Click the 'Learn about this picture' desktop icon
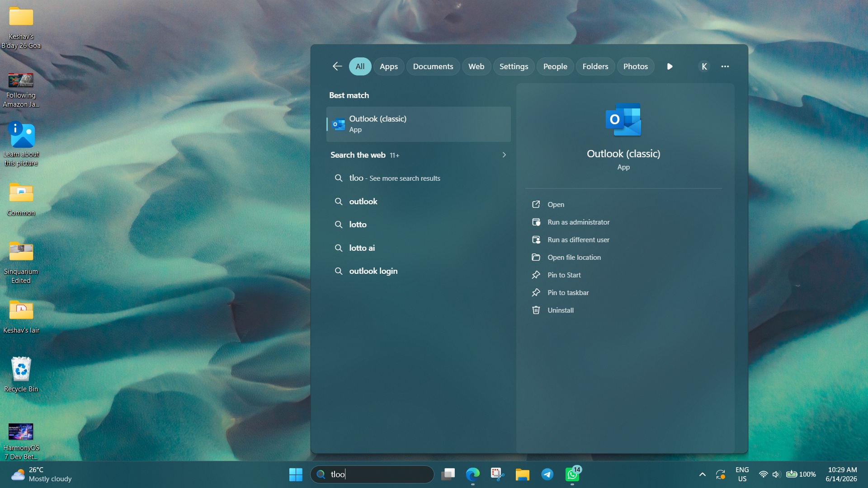868x488 pixels. pos(21,145)
